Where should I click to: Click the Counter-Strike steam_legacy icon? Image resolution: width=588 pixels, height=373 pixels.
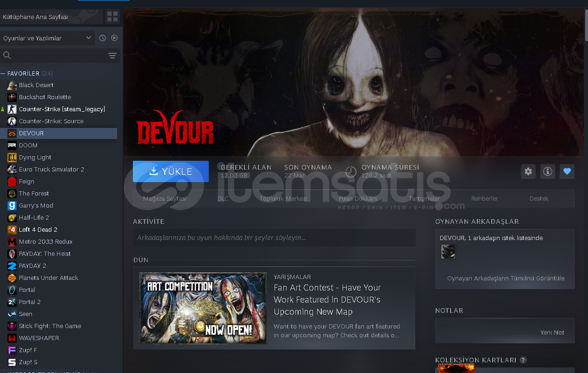[x=12, y=109]
